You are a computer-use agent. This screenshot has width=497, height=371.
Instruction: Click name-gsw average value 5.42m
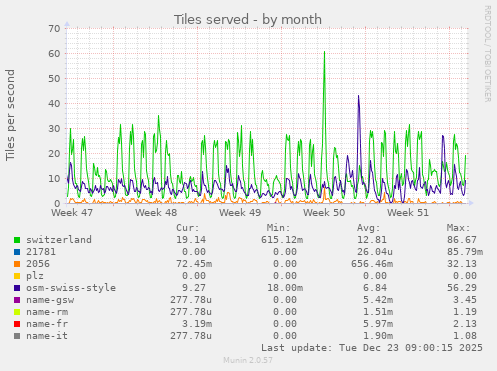(x=378, y=300)
